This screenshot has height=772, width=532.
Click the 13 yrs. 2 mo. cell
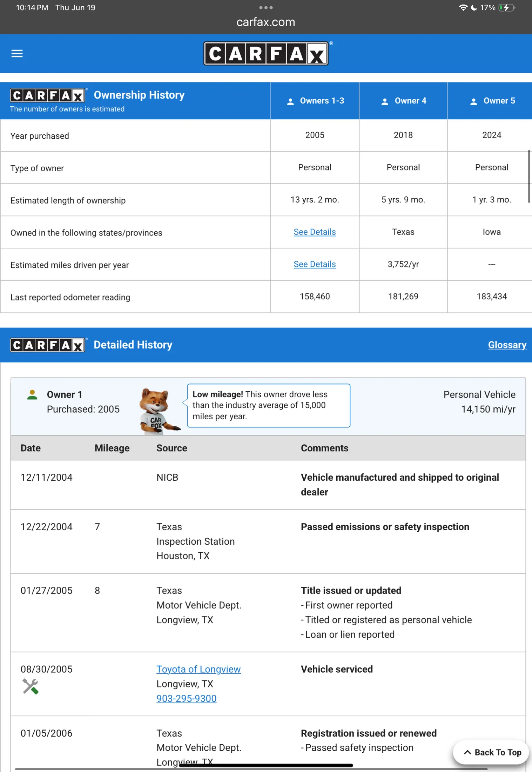tap(315, 200)
